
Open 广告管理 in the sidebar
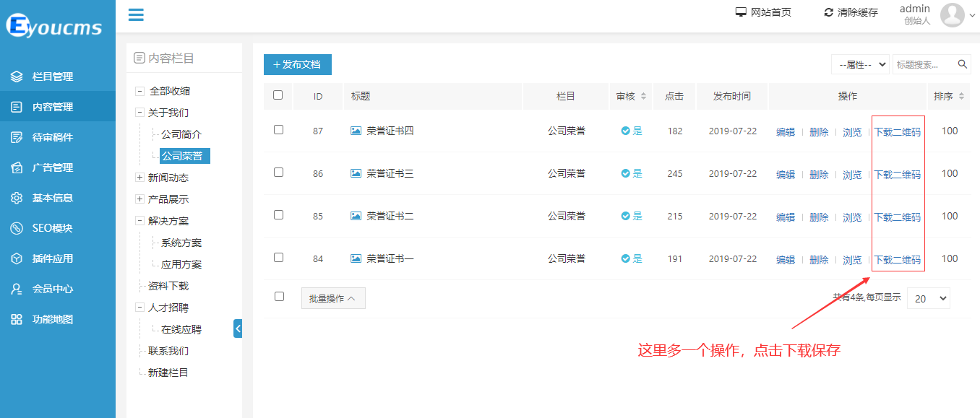pos(58,167)
